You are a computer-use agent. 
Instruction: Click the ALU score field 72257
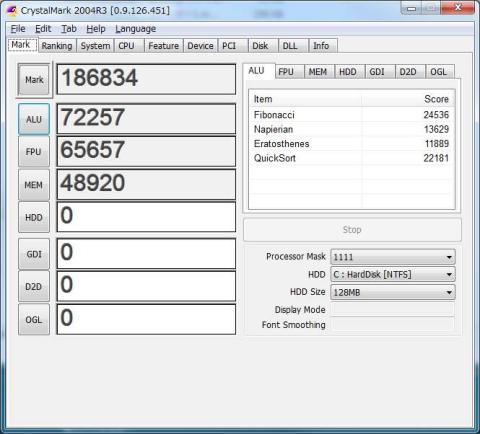point(146,119)
